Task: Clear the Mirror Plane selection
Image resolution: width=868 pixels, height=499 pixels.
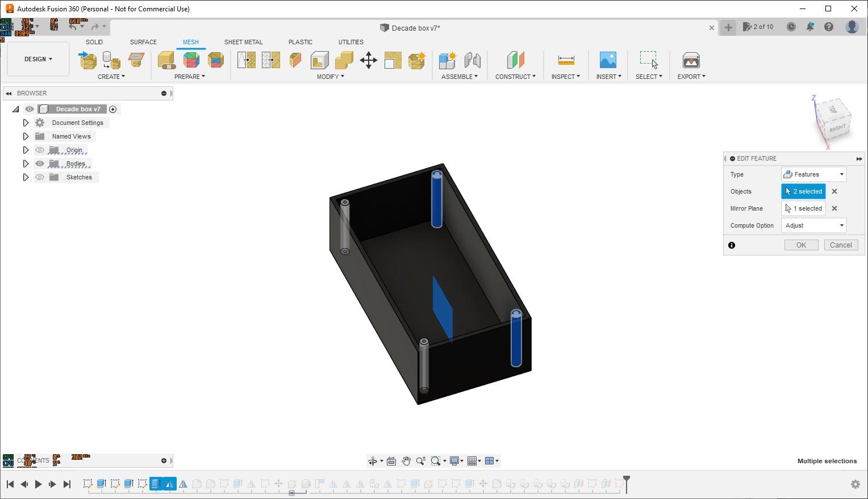Action: tap(834, 208)
